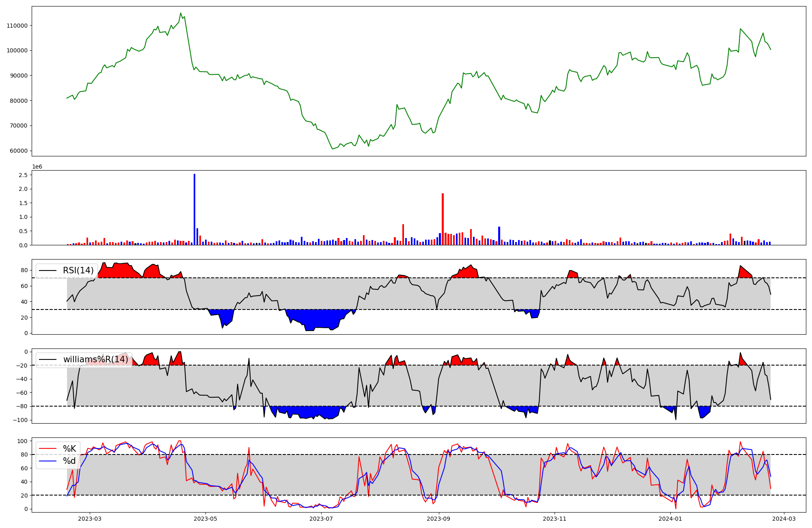
Task: Click the −100 Williams %R axis label
Action: pos(19,420)
